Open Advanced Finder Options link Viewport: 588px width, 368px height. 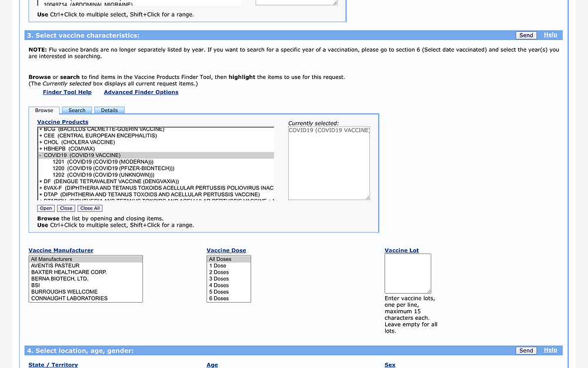[141, 92]
